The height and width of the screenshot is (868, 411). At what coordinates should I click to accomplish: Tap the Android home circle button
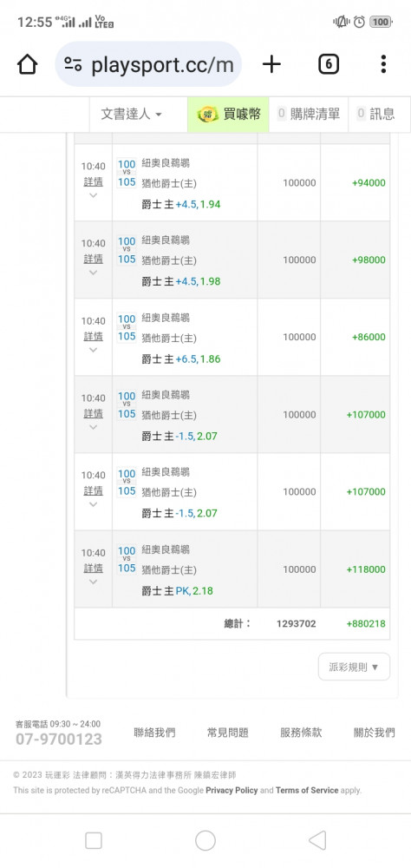205,840
